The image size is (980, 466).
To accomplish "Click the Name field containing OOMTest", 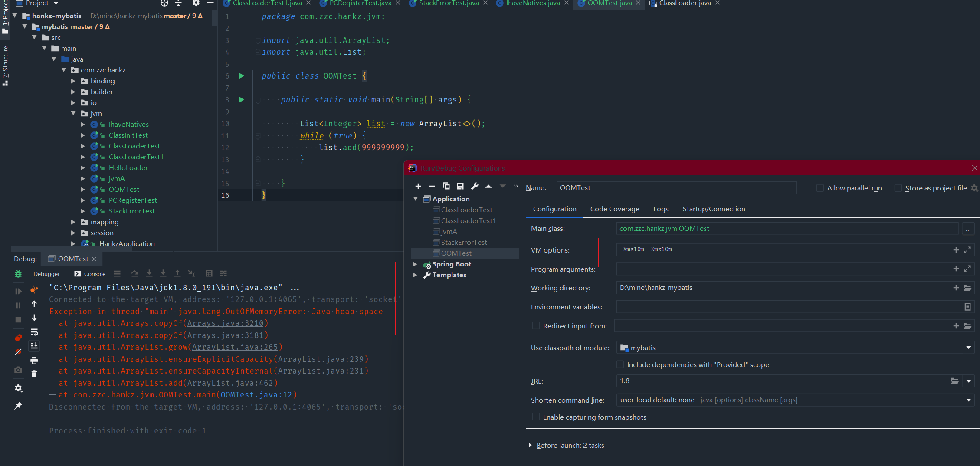I will (x=676, y=188).
